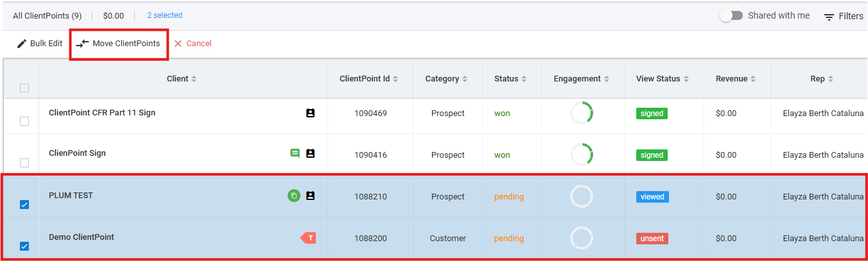Click the Bulk Edit pencil icon
This screenshot has width=868, height=261.
click(x=22, y=44)
